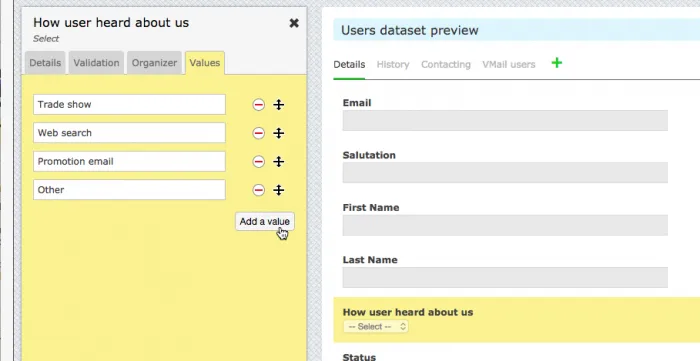Remove the Web search value

(258, 133)
